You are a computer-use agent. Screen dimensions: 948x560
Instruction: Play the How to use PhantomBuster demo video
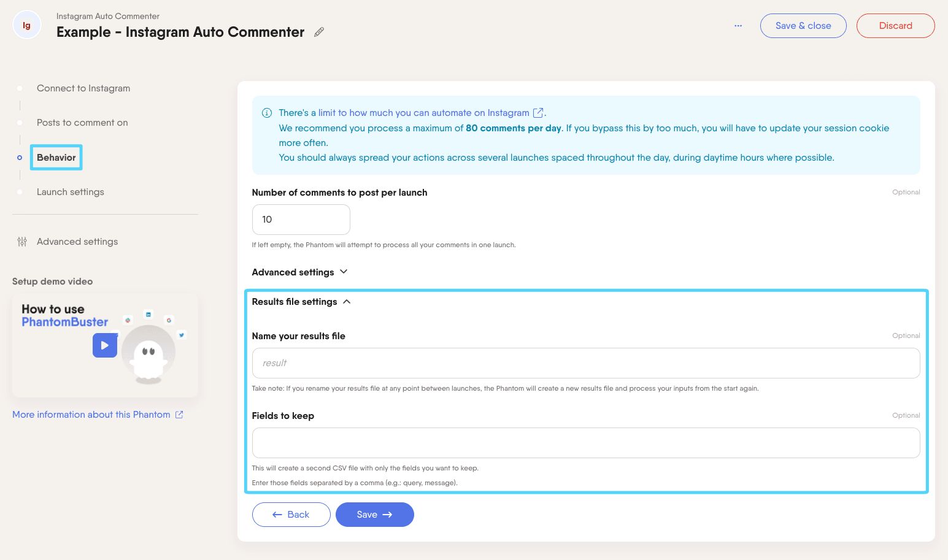coord(104,345)
